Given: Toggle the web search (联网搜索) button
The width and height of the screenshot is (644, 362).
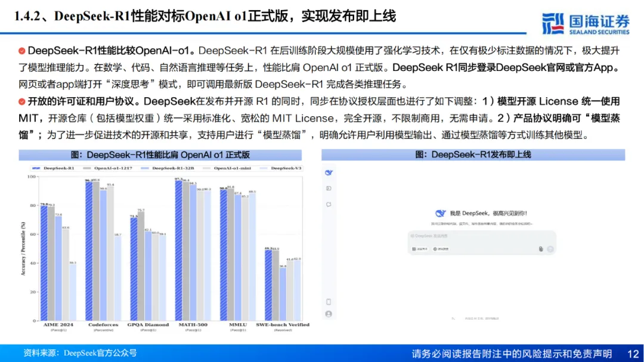Looking at the screenshot, I should (441, 249).
